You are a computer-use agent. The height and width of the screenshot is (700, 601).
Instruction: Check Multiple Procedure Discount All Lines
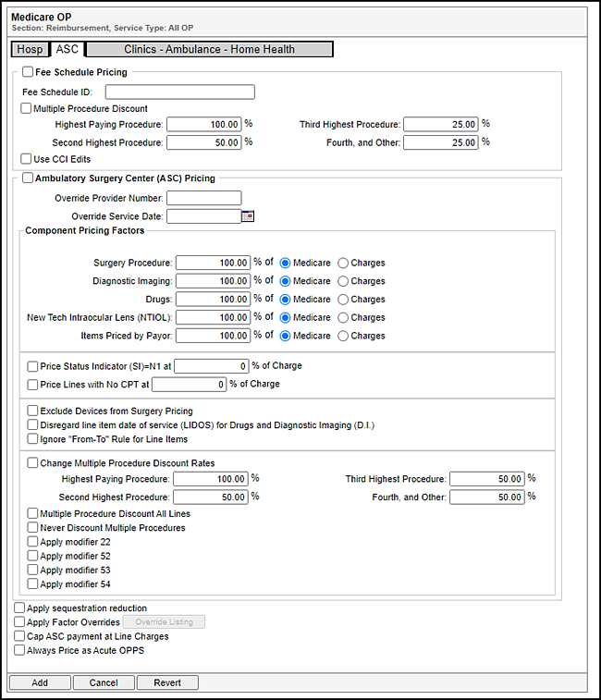[32, 513]
